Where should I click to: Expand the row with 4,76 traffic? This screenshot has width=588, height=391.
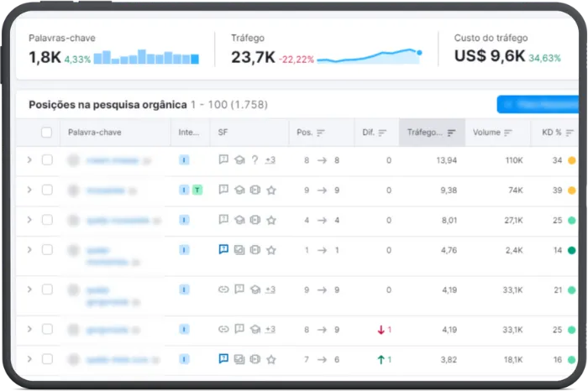tap(29, 249)
